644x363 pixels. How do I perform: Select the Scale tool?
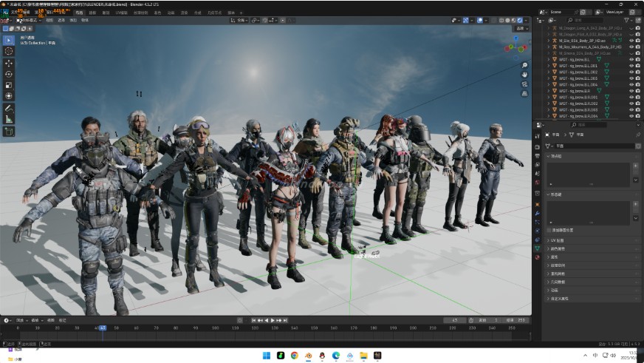click(x=9, y=85)
